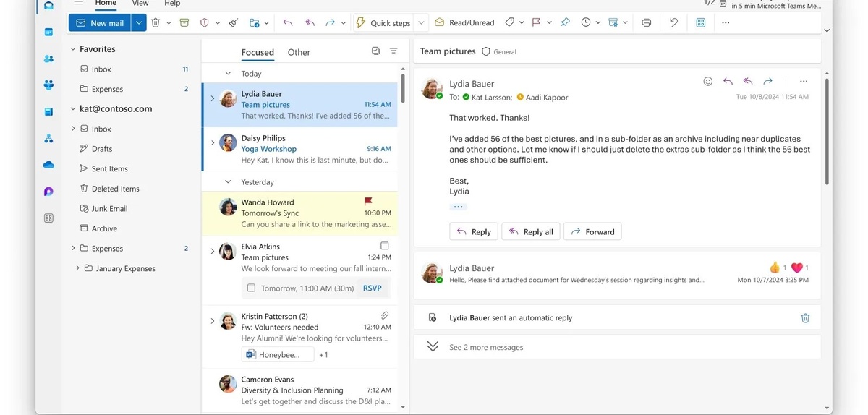
Task: Open OneDrive cloud icon in the sidebar
Action: tap(48, 165)
